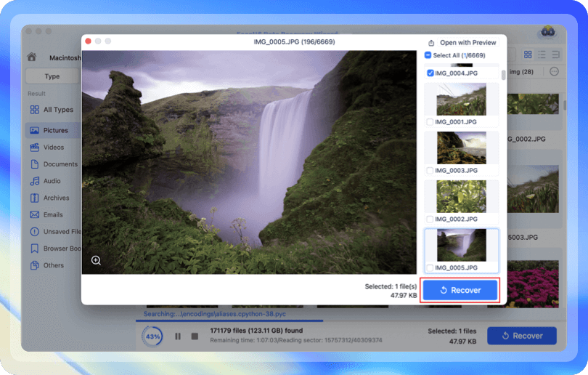Select the IMG_0001.JPG thumbnail in the preview list

tap(461, 100)
